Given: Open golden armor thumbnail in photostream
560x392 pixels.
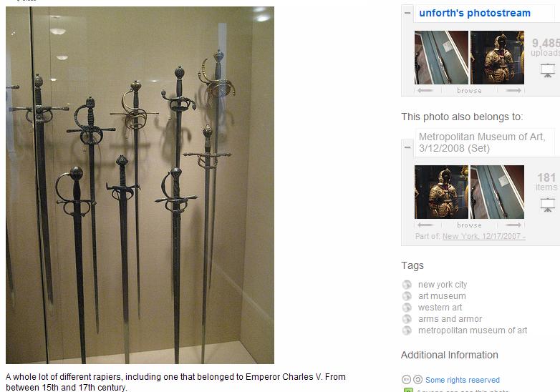Looking at the screenshot, I should pyautogui.click(x=497, y=57).
